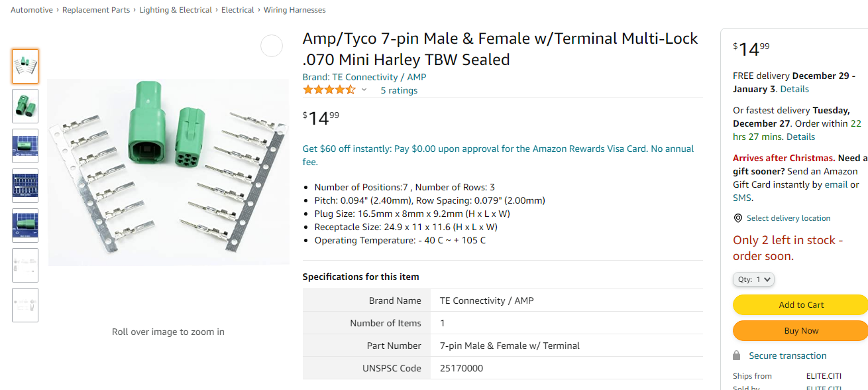The height and width of the screenshot is (390, 868).
Task: Click Select delivery location
Action: click(787, 218)
